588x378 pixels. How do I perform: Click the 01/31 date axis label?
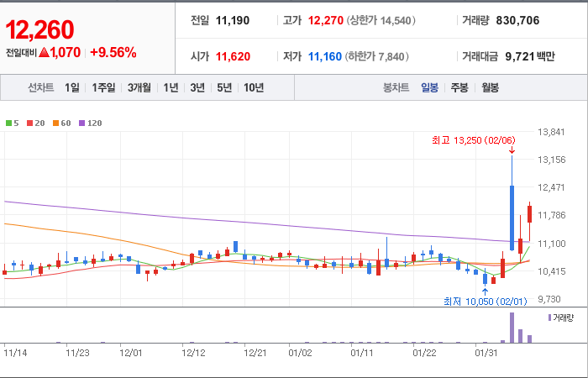(486, 354)
